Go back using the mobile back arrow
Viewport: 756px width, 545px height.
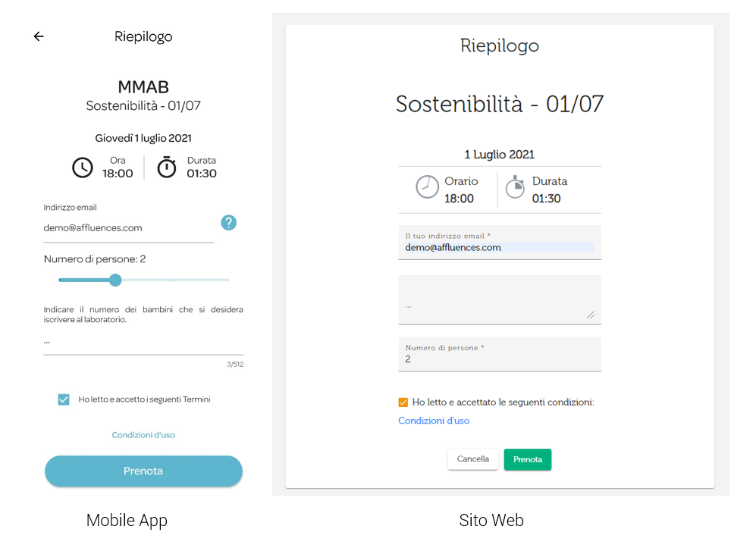(39, 36)
